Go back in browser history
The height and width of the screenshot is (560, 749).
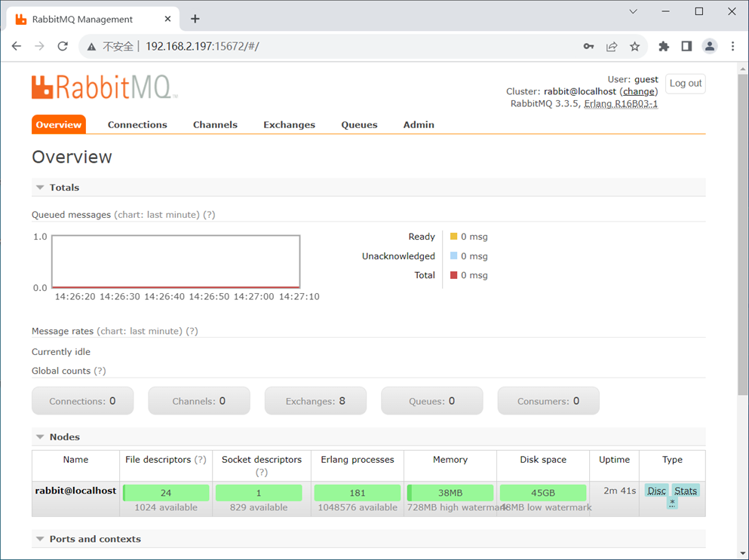[x=17, y=46]
